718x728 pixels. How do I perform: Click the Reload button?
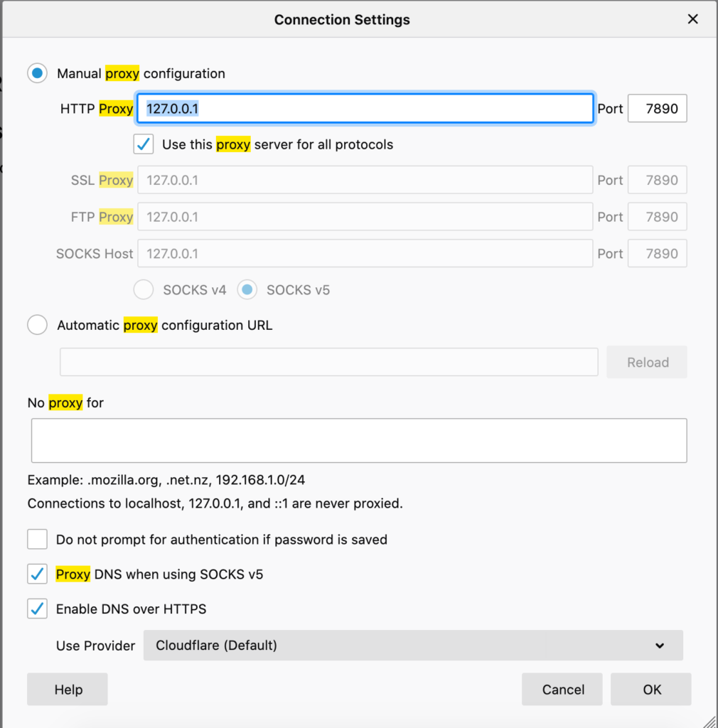point(646,362)
